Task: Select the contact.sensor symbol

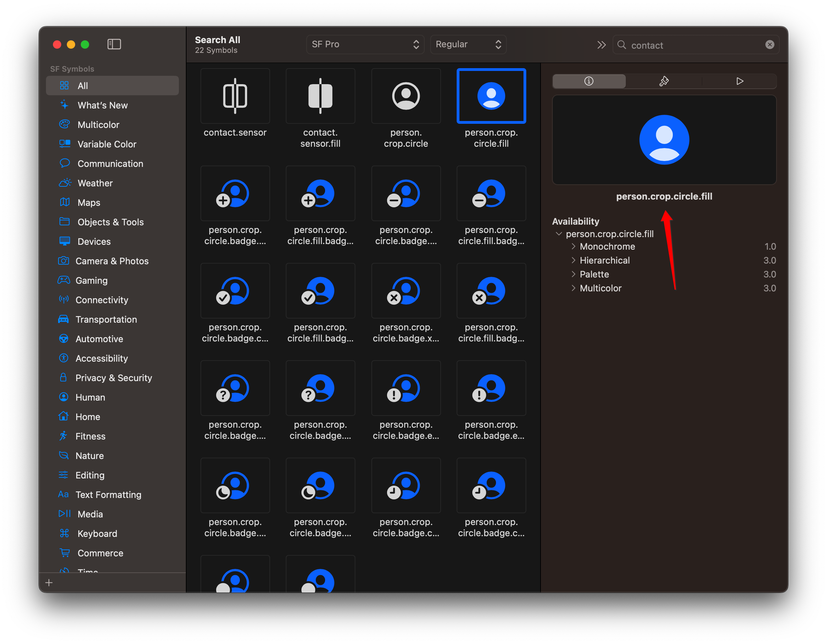Action: (235, 96)
